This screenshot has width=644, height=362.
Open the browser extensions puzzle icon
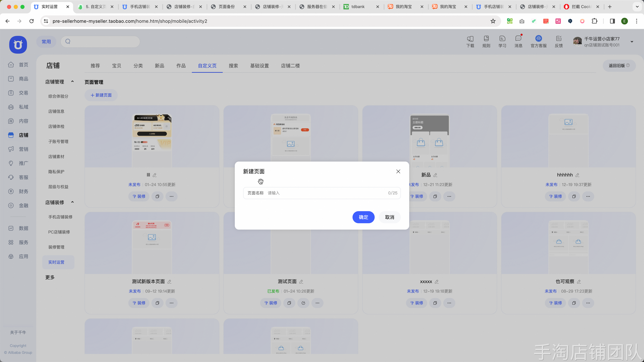595,21
